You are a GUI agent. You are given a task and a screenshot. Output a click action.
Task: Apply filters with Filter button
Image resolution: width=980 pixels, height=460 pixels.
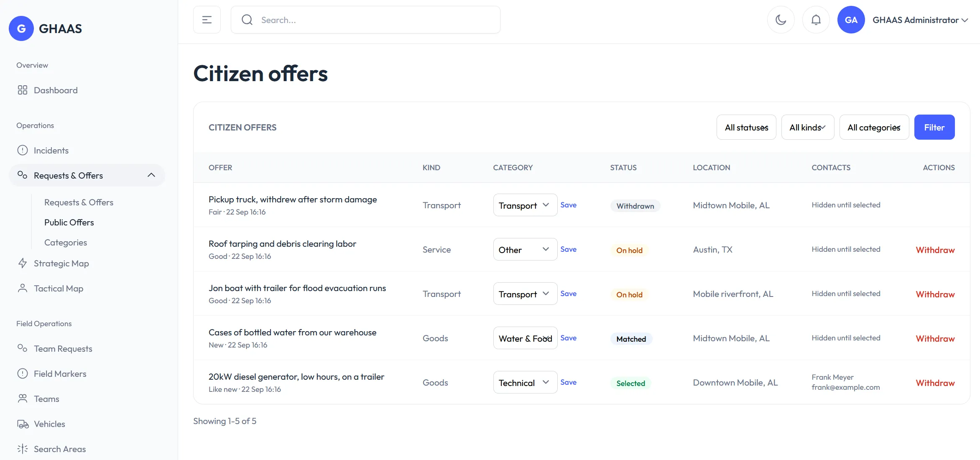pos(934,127)
